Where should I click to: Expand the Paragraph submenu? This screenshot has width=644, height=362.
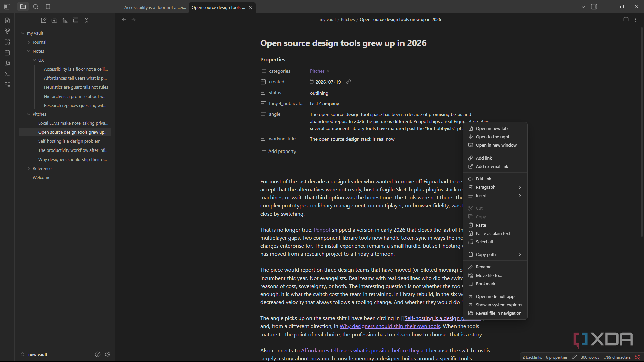click(x=495, y=187)
